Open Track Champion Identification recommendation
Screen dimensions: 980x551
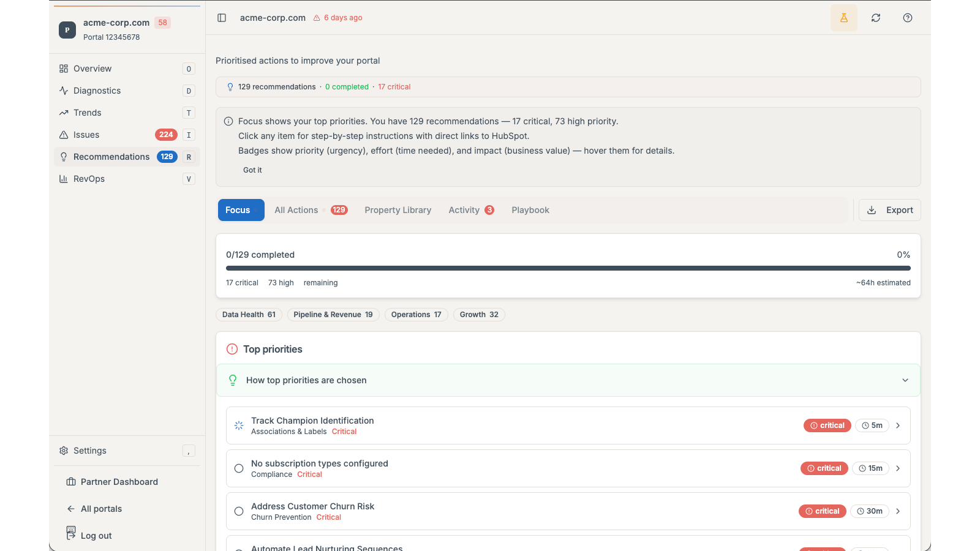pyautogui.click(x=568, y=425)
